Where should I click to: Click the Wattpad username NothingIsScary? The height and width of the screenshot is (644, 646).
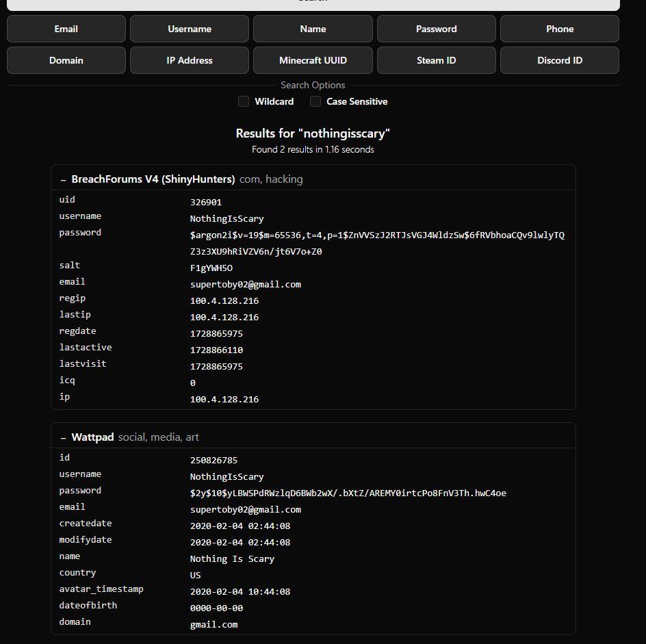tap(227, 477)
